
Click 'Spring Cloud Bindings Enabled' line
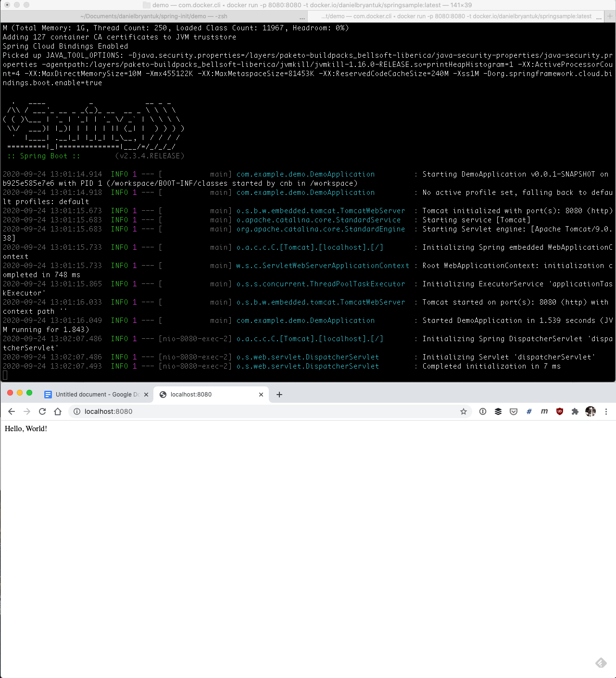pos(65,46)
